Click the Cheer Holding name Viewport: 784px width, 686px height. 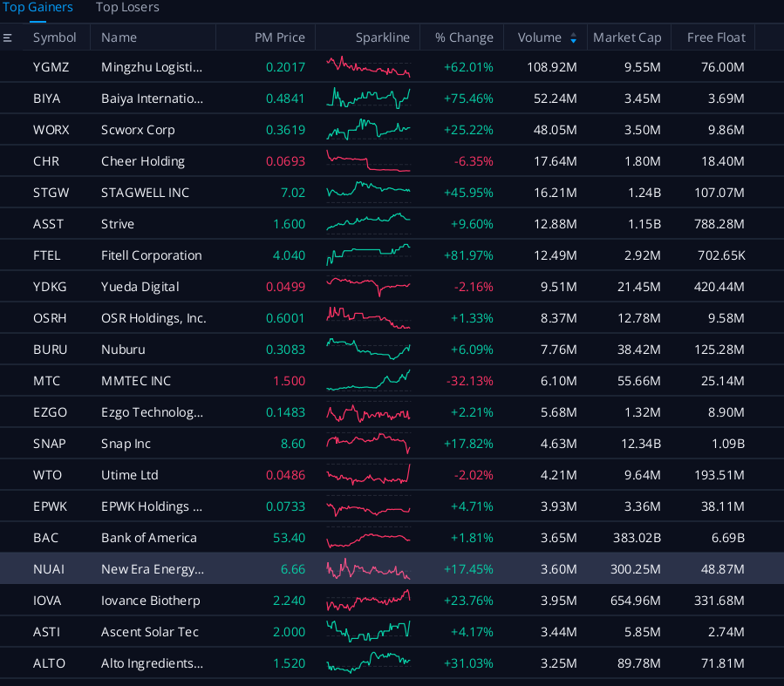pyautogui.click(x=143, y=161)
